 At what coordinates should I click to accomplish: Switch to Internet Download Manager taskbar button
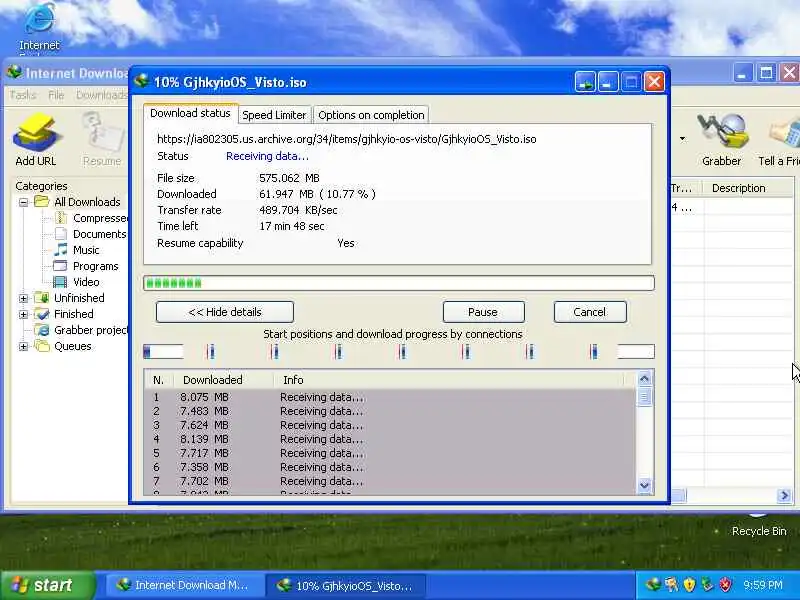[x=184, y=585]
